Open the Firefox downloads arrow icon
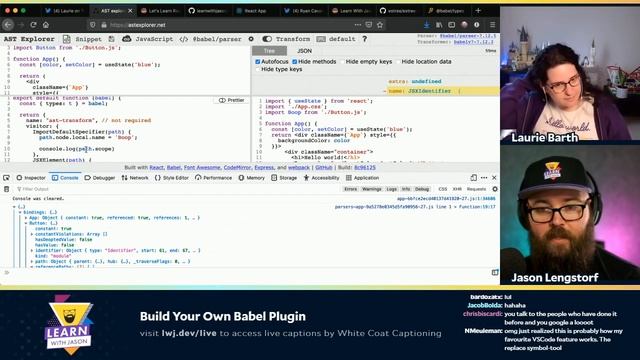 426,25
